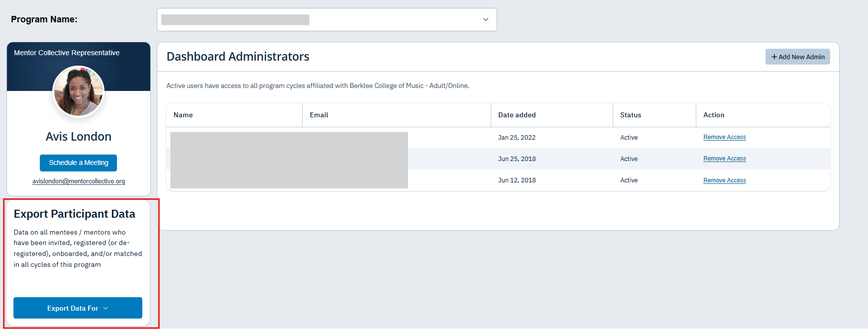Click the Export Participant Data heading
This screenshot has width=868, height=329.
point(75,214)
